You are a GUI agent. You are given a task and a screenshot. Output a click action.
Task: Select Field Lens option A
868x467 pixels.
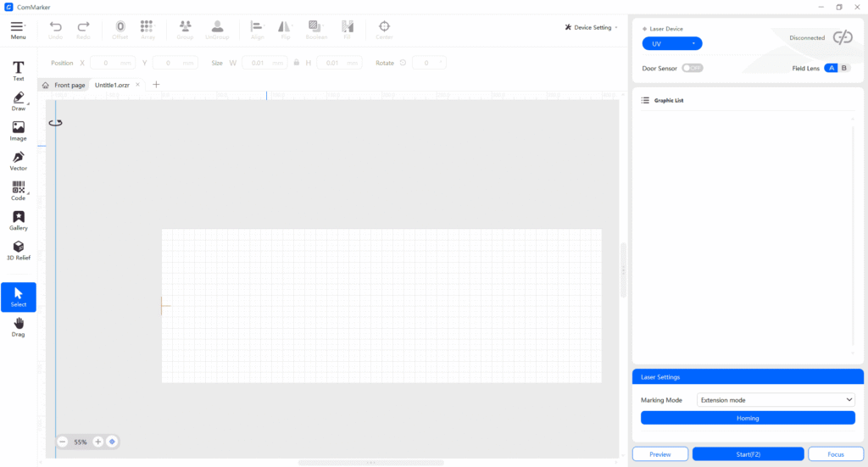pyautogui.click(x=831, y=68)
